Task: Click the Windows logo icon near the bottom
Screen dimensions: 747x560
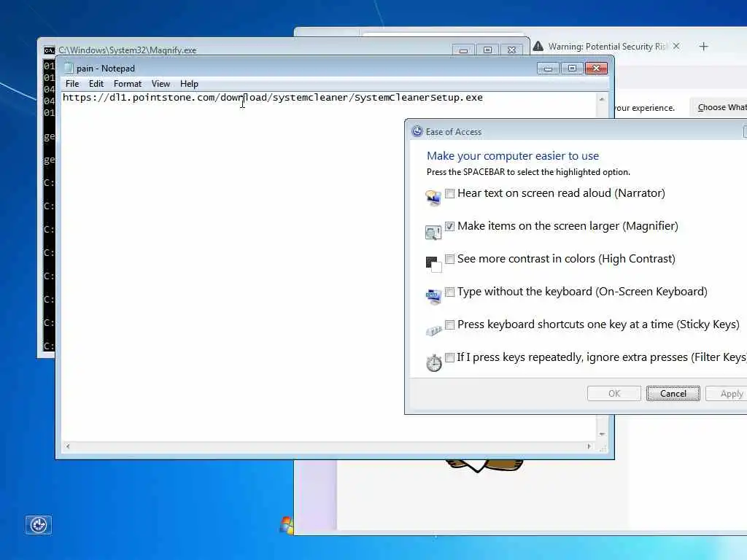Action: [x=287, y=525]
